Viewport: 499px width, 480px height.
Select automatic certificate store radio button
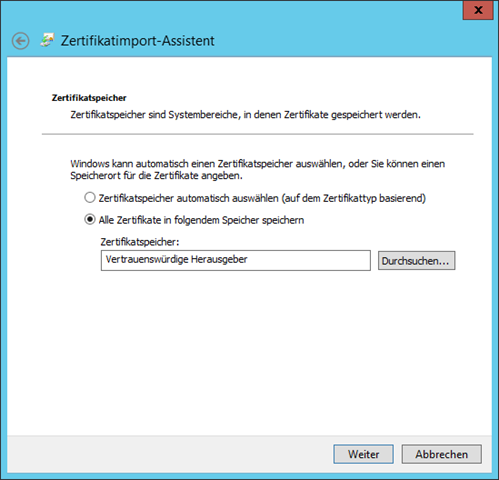tap(90, 198)
